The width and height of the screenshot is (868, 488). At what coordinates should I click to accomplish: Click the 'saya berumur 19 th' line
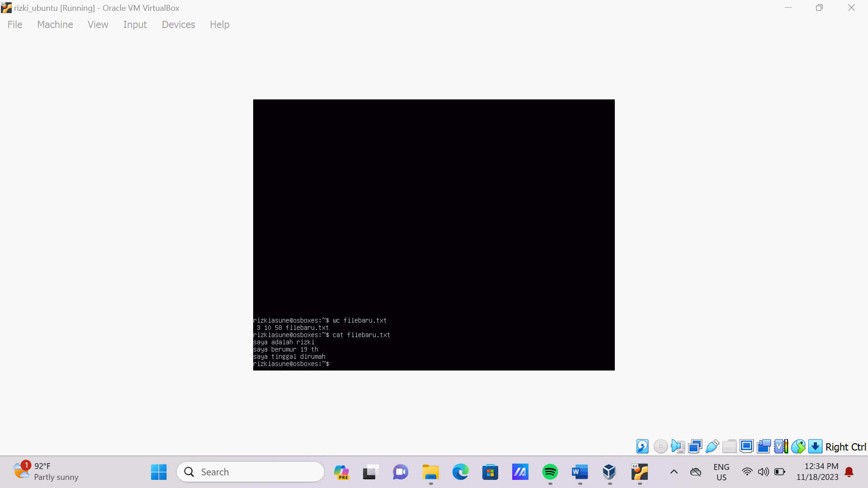coord(286,349)
